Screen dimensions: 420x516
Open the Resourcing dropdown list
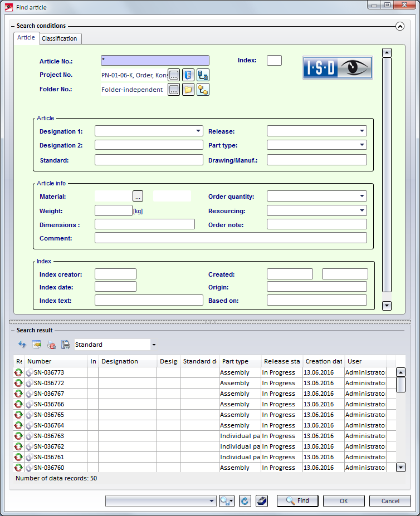(363, 211)
